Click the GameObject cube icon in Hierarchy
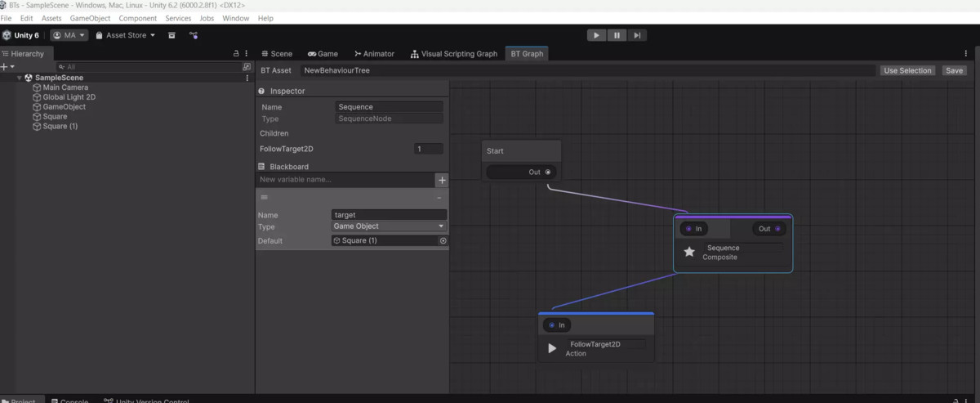Screen dimensions: 980x403 click(37, 107)
